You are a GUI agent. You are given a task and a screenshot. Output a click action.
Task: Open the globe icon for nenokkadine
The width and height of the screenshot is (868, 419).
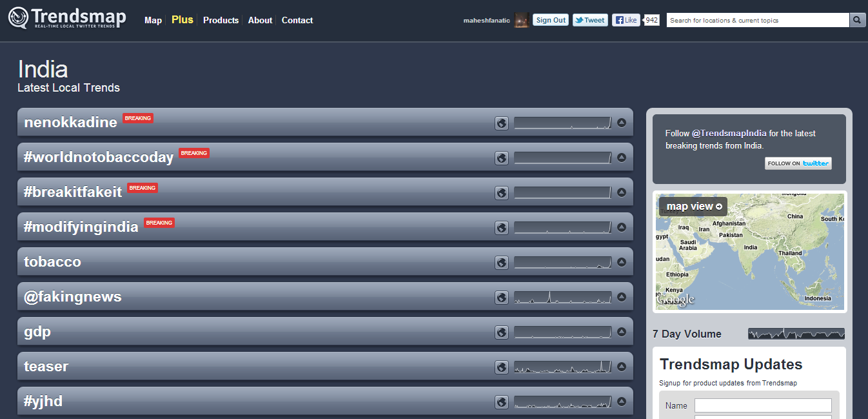[x=502, y=123]
